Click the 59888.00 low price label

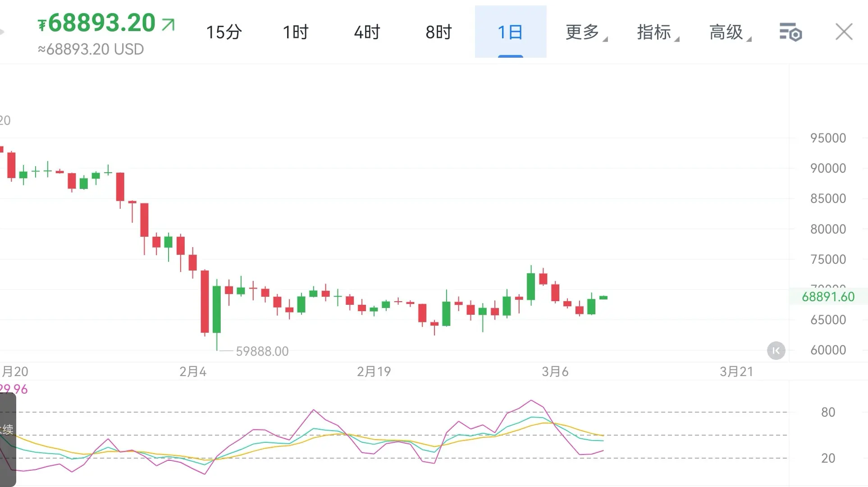point(262,351)
